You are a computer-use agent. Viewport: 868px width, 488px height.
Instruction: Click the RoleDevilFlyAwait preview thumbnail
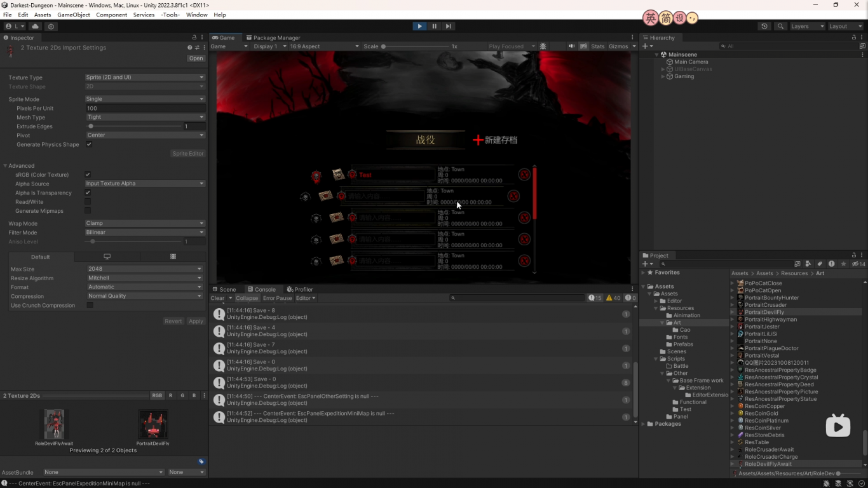click(x=54, y=424)
